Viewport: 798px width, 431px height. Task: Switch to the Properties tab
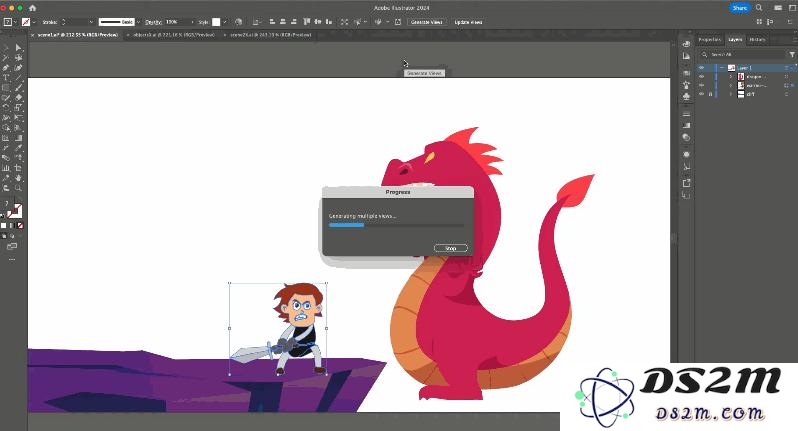[709, 39]
